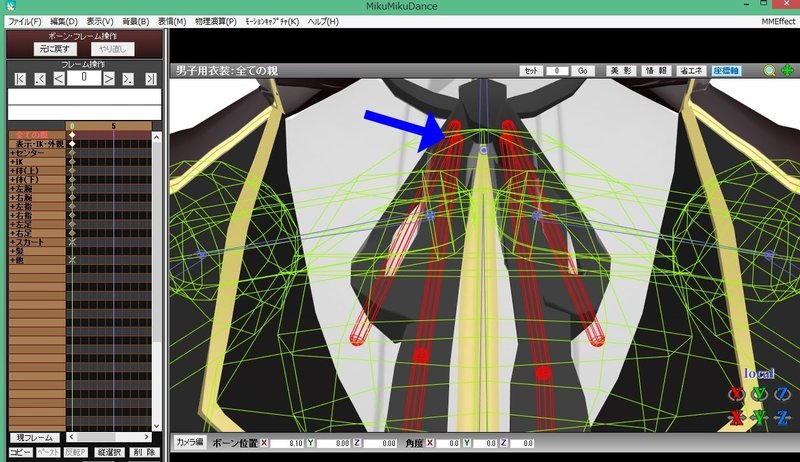Click the やり直し redo button

click(113, 49)
